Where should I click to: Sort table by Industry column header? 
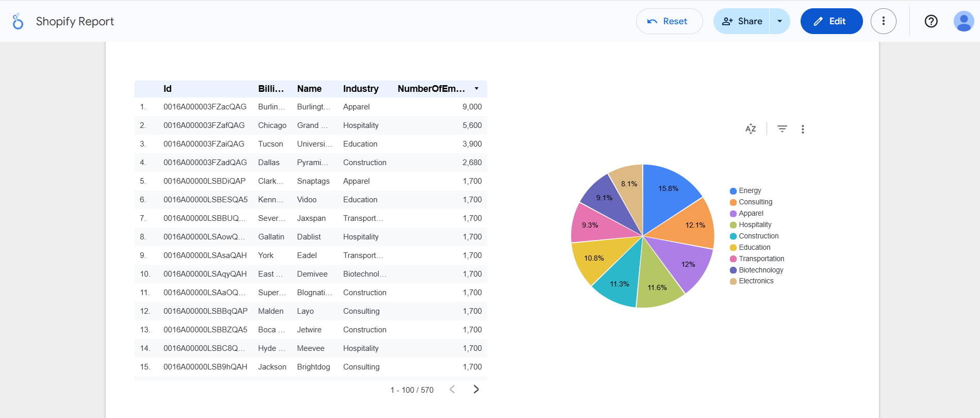(x=361, y=89)
